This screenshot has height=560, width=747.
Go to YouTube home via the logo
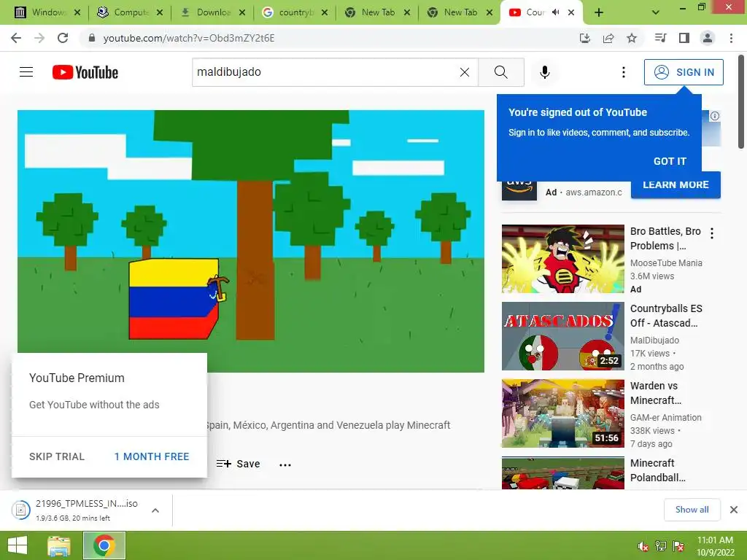pyautogui.click(x=85, y=72)
